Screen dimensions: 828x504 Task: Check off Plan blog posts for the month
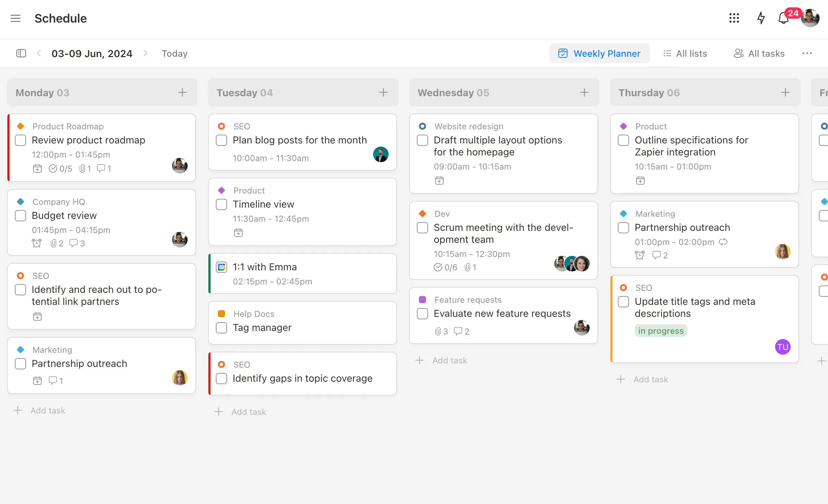click(x=221, y=140)
